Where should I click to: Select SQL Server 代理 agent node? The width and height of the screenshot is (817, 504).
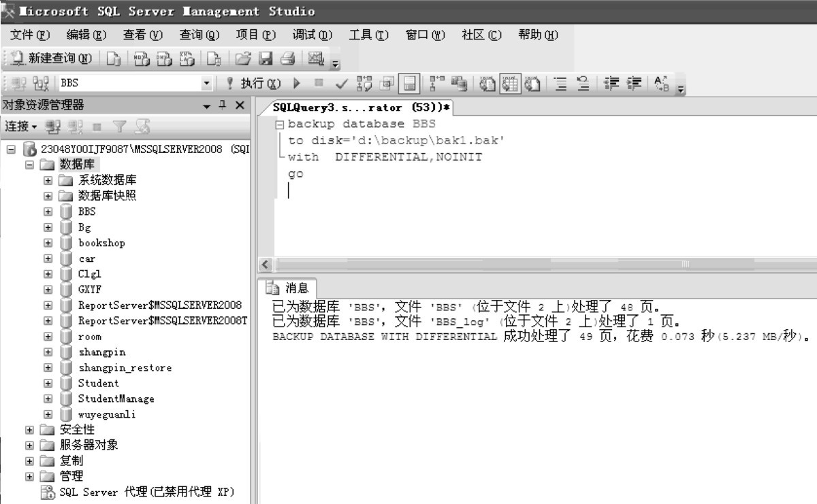[x=146, y=492]
